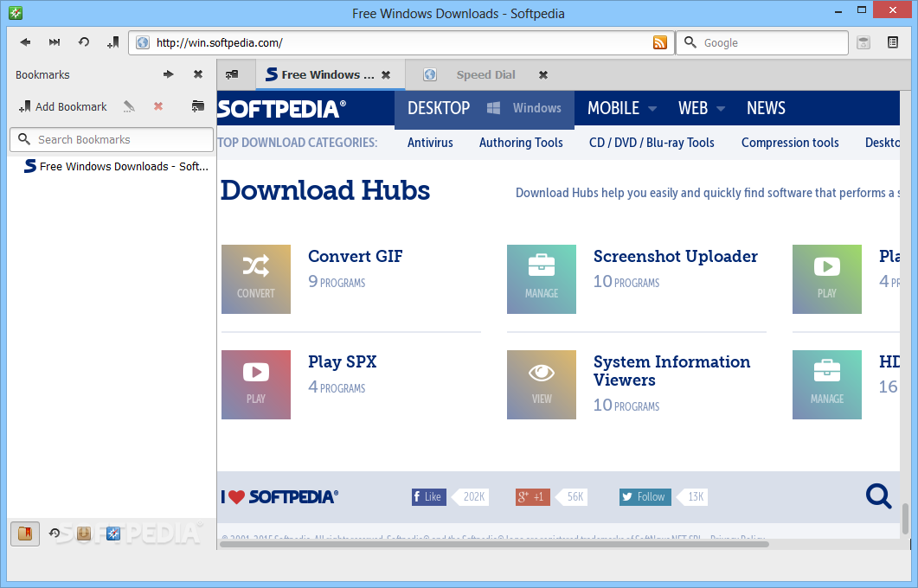Click the red delete bookmark icon
The height and width of the screenshot is (588, 918).
click(x=158, y=106)
